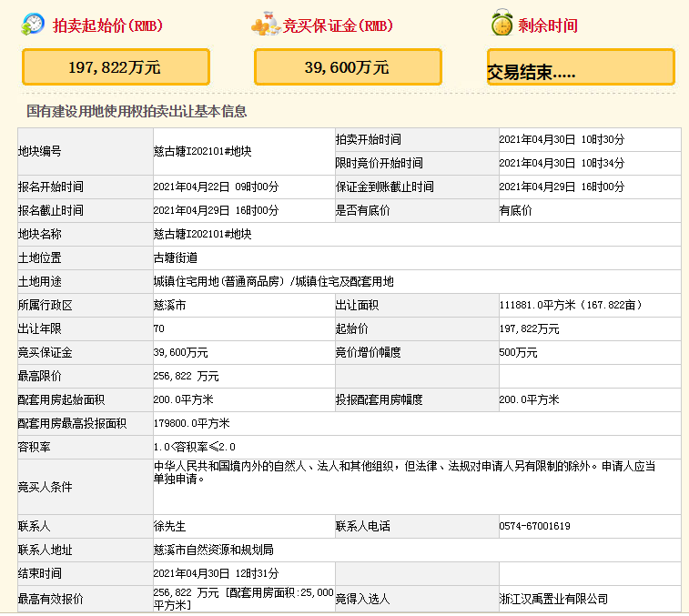Click the coins icon beside 竞买保证金
Screen dimensions: 689x616
[264, 25]
